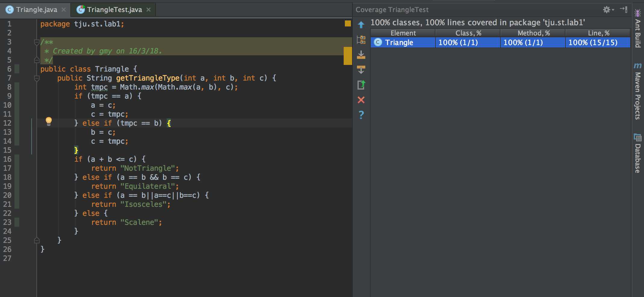Click line number 17 in gutter
Screen dimensions: 644x297
(7, 168)
